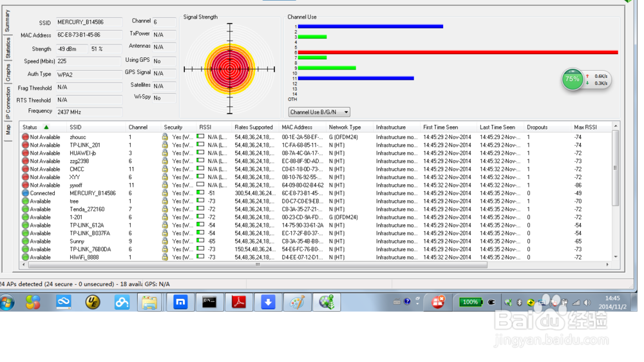Image resolution: width=644 pixels, height=362 pixels.
Task: Click the green 75% speed widget
Action: coord(572,79)
